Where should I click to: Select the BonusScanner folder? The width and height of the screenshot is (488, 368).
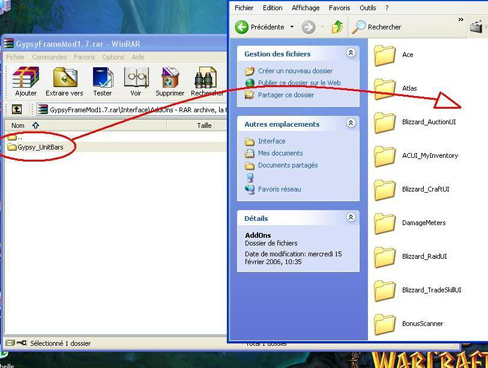408,324
